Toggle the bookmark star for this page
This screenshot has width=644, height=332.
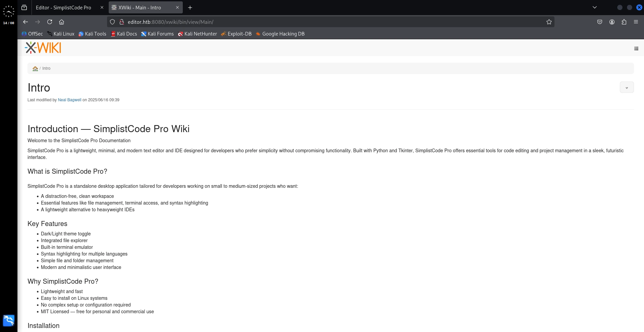tap(549, 22)
